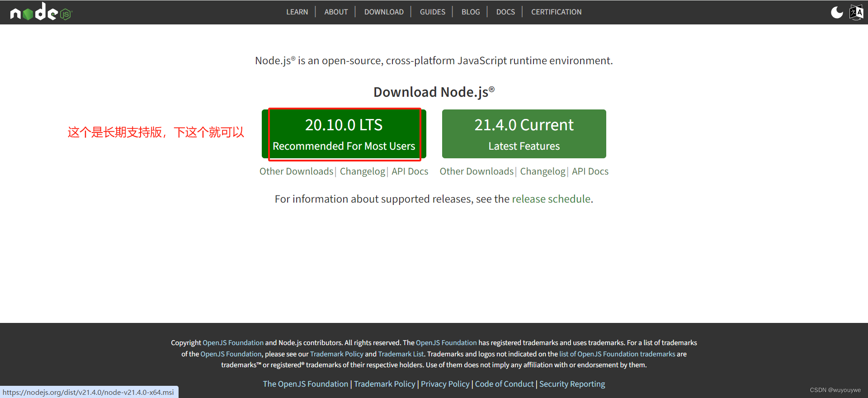The width and height of the screenshot is (868, 398).
Task: Visit BLOG from the top navigation
Action: (x=471, y=12)
